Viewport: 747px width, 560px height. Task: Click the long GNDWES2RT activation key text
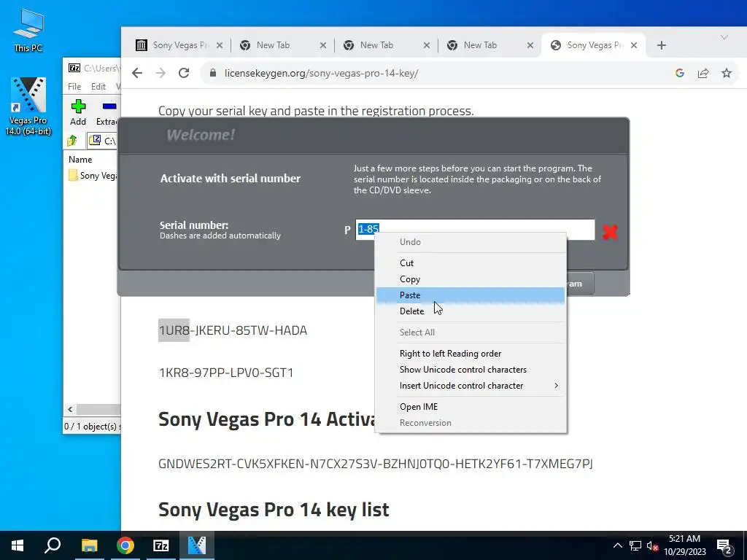(x=376, y=463)
